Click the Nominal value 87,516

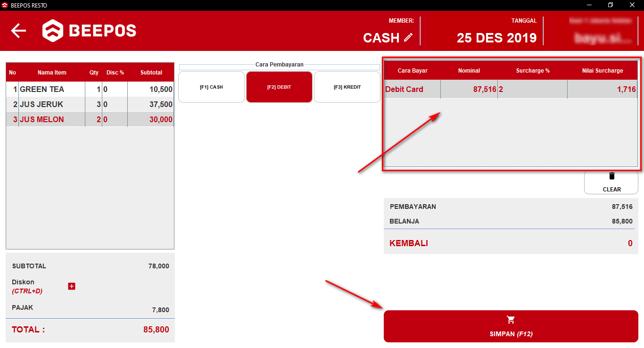coord(485,89)
